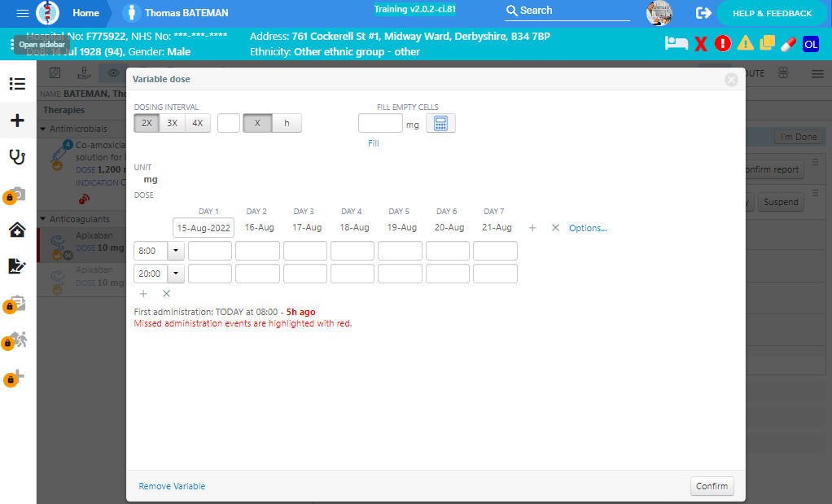
Task: Select 4X dosing interval
Action: 197,123
